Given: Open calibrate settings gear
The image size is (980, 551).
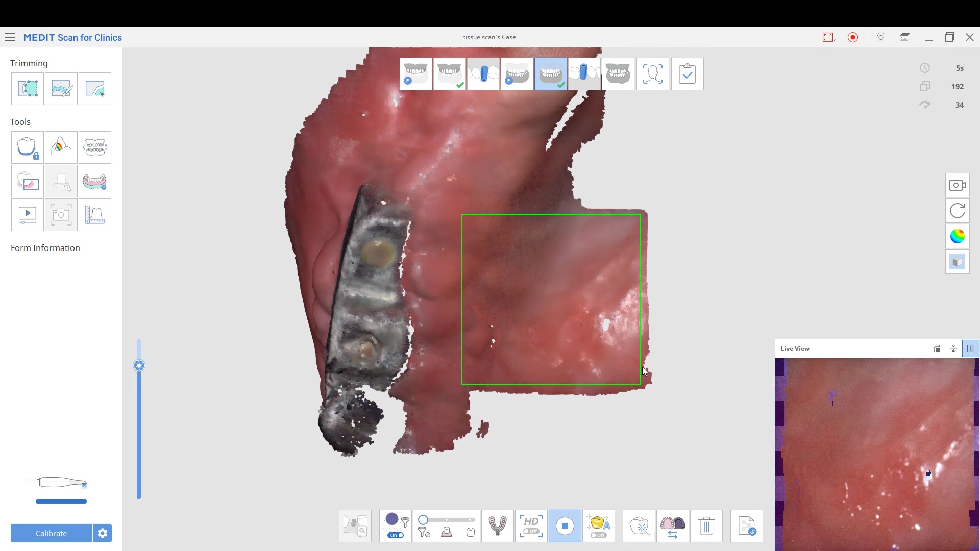Looking at the screenshot, I should pos(103,533).
